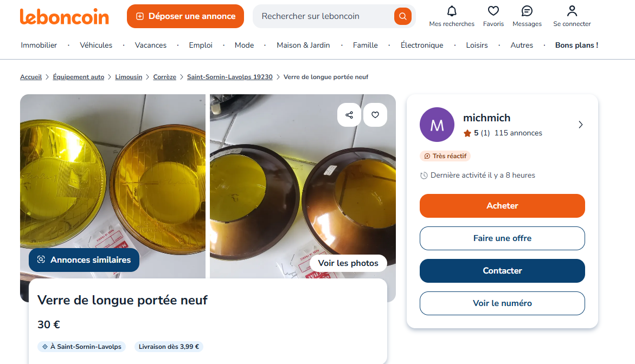Focus the Rechercher sur leboncoin search field
Image resolution: width=635 pixels, height=364 pixels.
[x=325, y=16]
